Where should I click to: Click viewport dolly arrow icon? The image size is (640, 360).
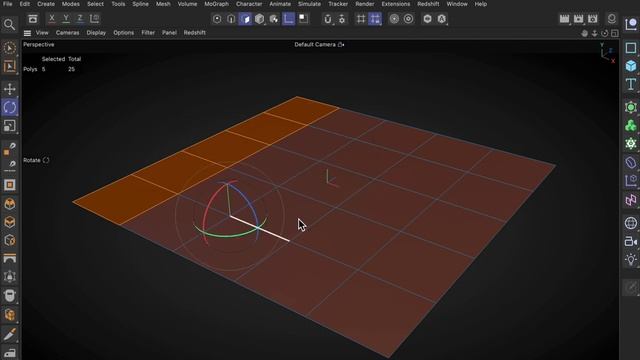[594, 33]
